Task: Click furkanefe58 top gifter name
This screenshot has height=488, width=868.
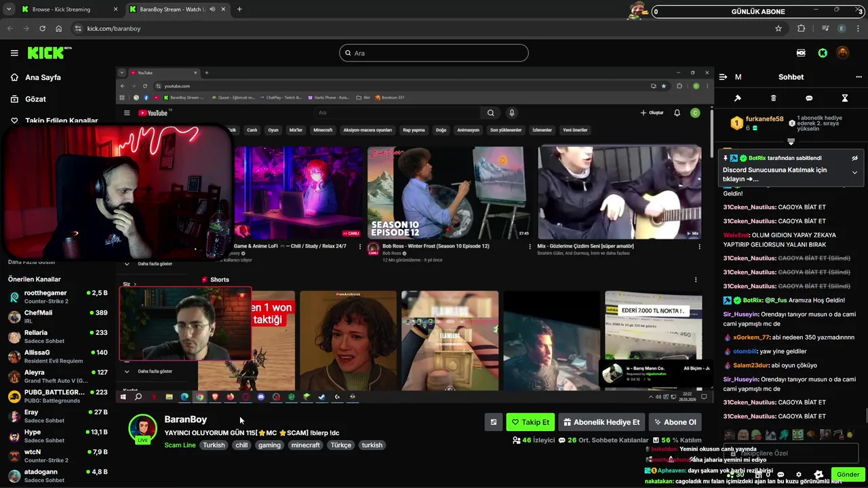Action: tap(764, 119)
